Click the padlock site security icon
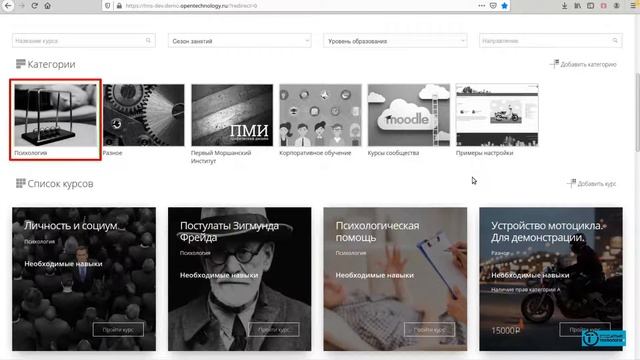 coord(119,6)
